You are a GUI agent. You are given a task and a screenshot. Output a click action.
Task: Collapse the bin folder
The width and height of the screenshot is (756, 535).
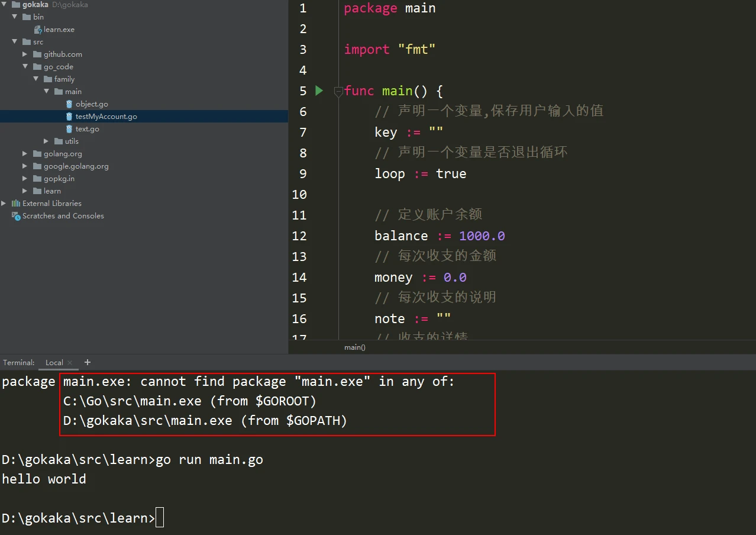pyautogui.click(x=14, y=17)
